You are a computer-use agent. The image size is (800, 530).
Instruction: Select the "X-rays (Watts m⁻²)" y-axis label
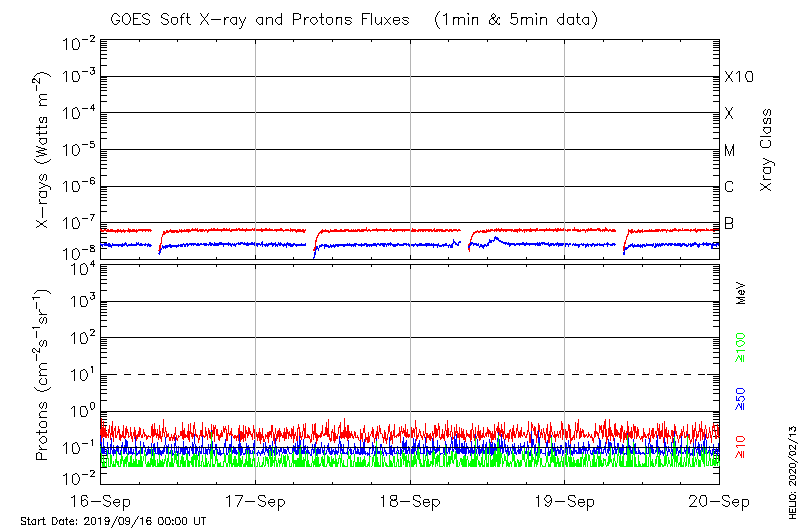(43, 152)
